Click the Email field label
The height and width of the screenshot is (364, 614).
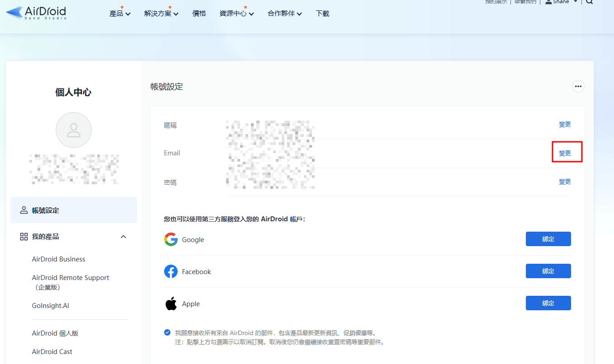[x=172, y=153]
